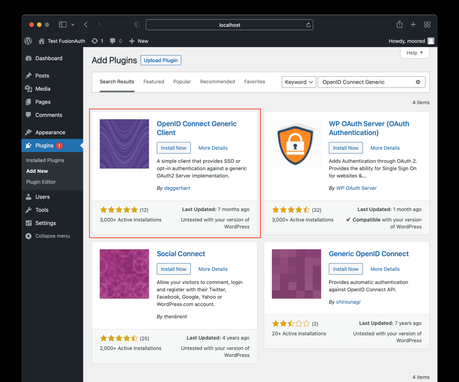Open the updates indicator showing 1
Image resolution: width=459 pixels, height=382 pixels.
pos(97,41)
